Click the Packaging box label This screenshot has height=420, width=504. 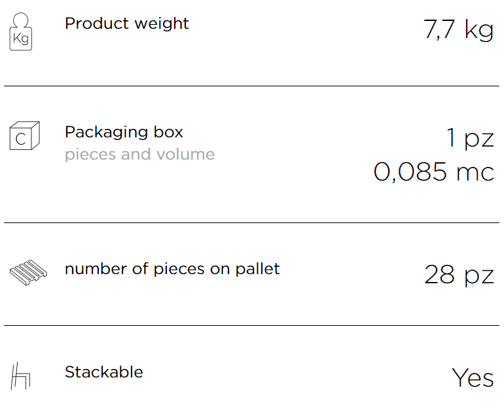pos(124,132)
